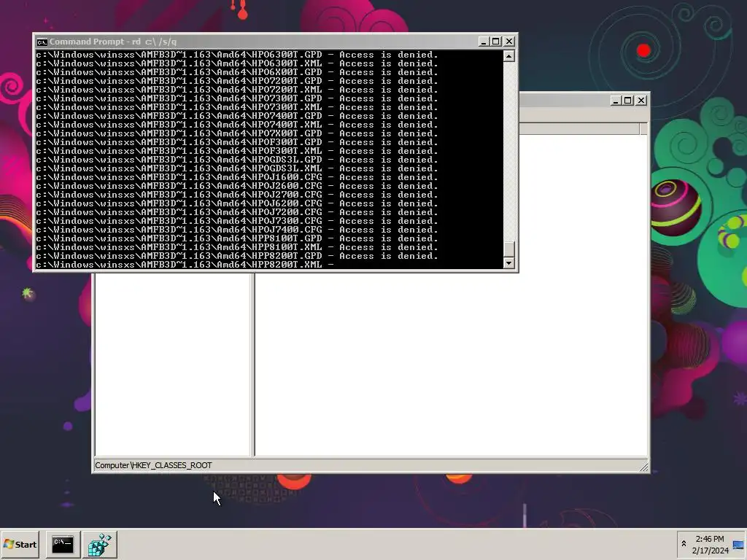Image resolution: width=747 pixels, height=560 pixels.
Task: Minimize the Command Prompt window
Action: tap(483, 42)
